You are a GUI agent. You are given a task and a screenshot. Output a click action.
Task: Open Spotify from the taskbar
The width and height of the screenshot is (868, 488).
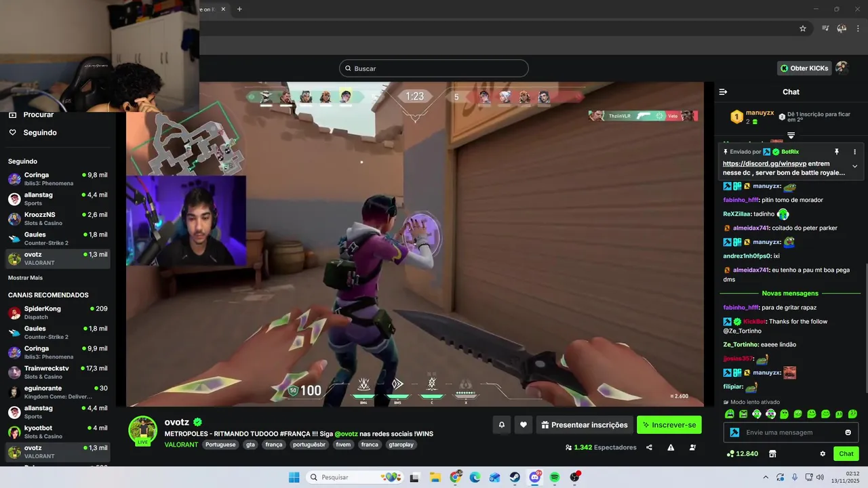555,477
